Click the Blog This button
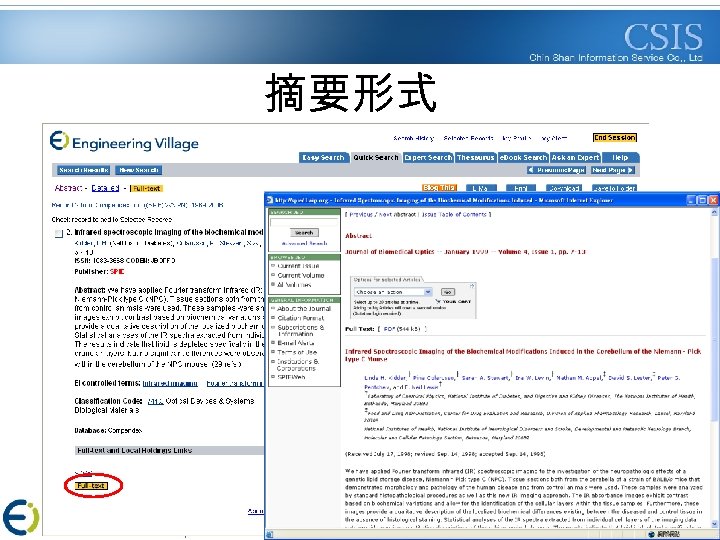 pos(439,188)
